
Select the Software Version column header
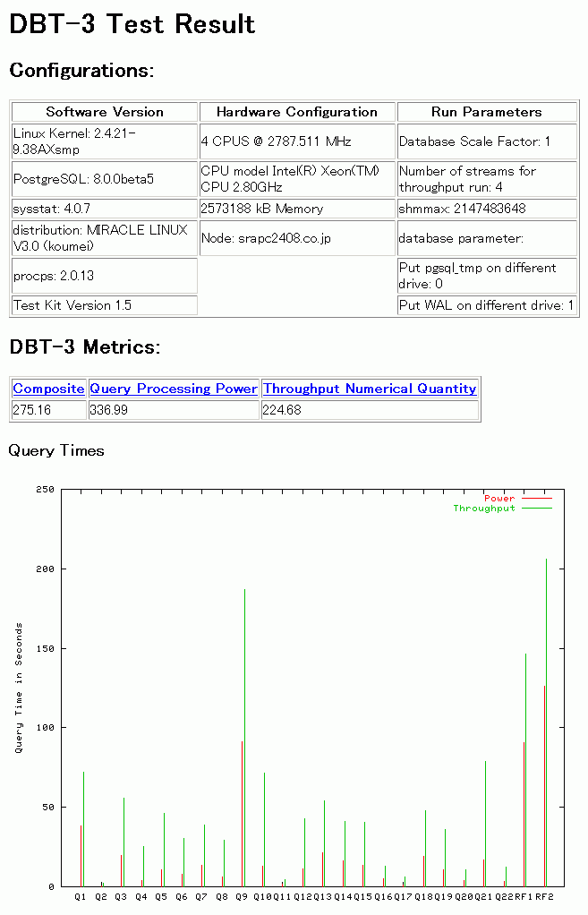tap(105, 112)
